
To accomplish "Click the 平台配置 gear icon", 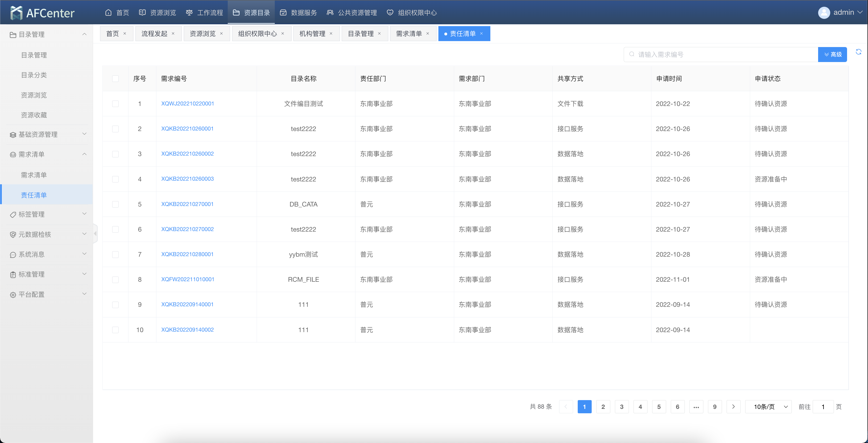I will coord(13,295).
